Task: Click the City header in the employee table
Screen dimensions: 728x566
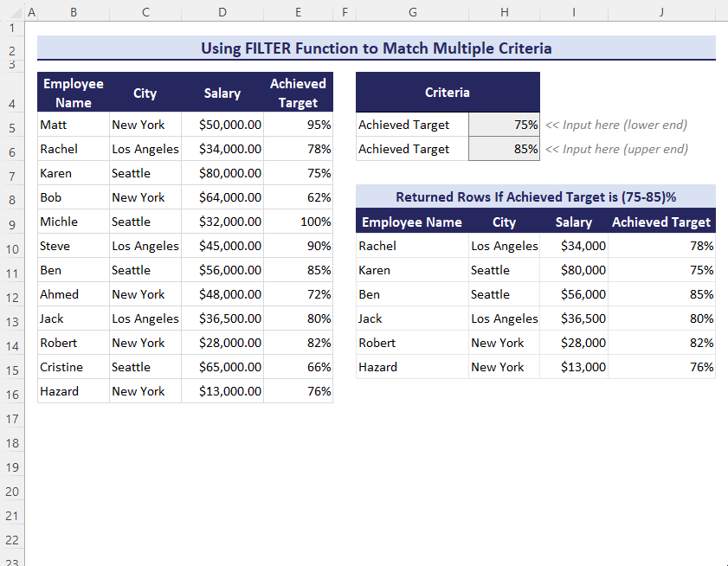Action: [145, 92]
